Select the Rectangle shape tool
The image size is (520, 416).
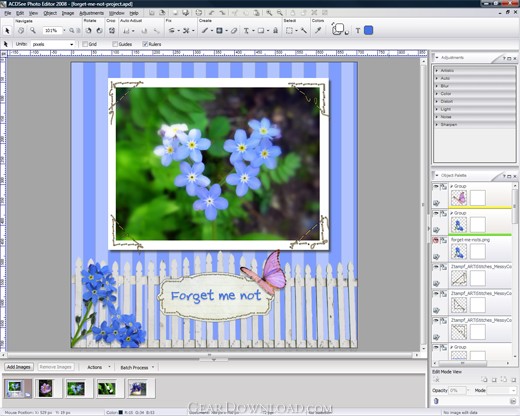[261, 31]
